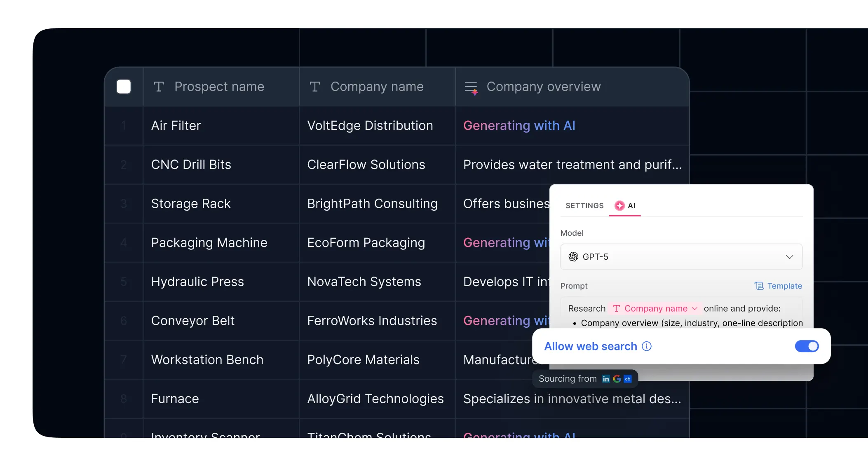Switch to the SETTINGS tab
This screenshot has height=465, width=868.
[x=584, y=206]
